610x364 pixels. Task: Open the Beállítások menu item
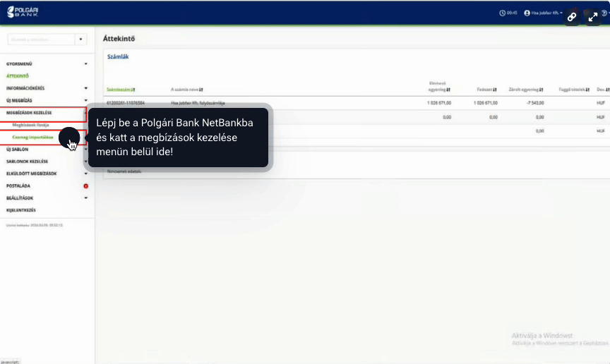pyautogui.click(x=20, y=198)
